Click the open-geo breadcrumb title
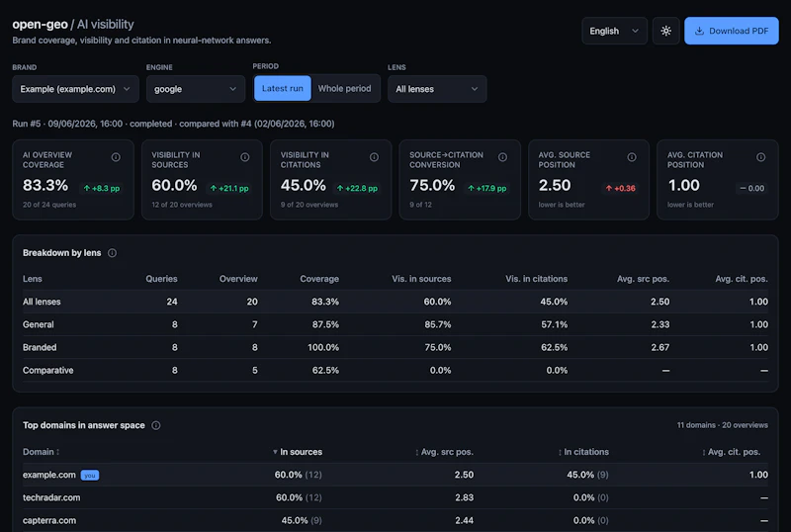Viewport: 791px width, 532px height. [x=40, y=25]
